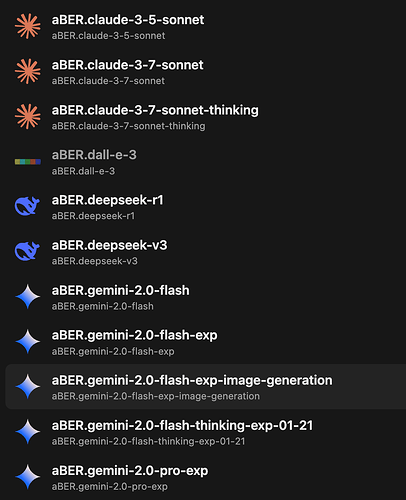The image size is (406, 500).
Task: Click the Claude icon next to claude-3-7-sonnet-thinking
Action: (28, 116)
